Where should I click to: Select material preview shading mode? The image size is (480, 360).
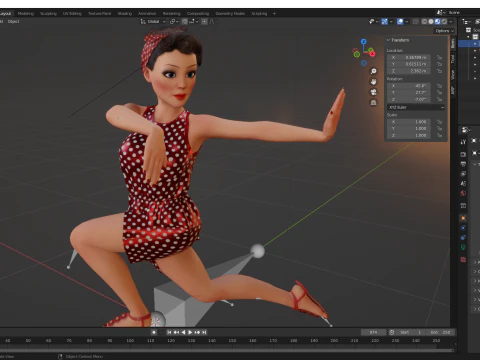pos(437,21)
